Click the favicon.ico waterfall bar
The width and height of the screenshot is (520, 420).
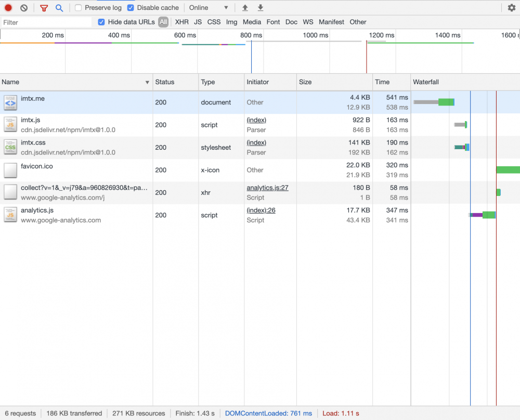pyautogui.click(x=508, y=170)
